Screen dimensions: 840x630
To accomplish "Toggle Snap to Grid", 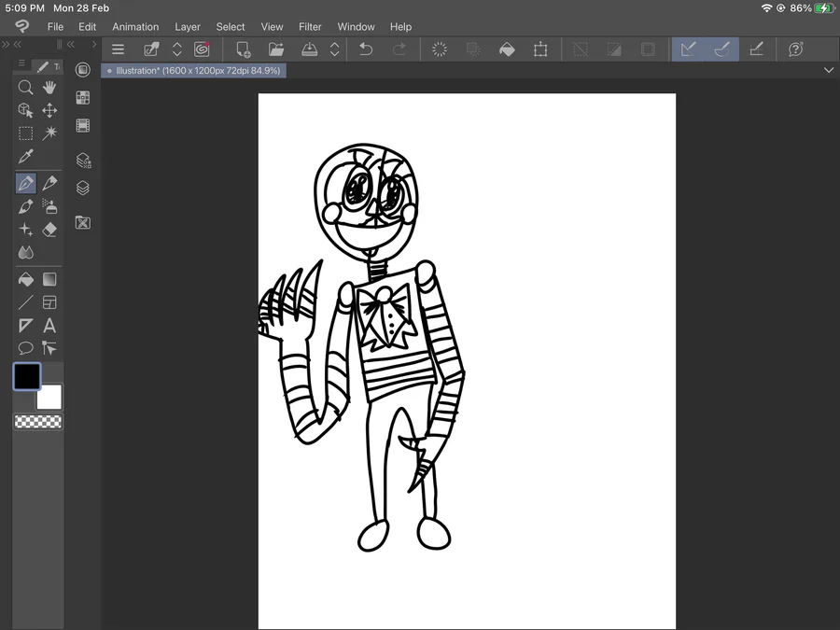I will tap(756, 49).
